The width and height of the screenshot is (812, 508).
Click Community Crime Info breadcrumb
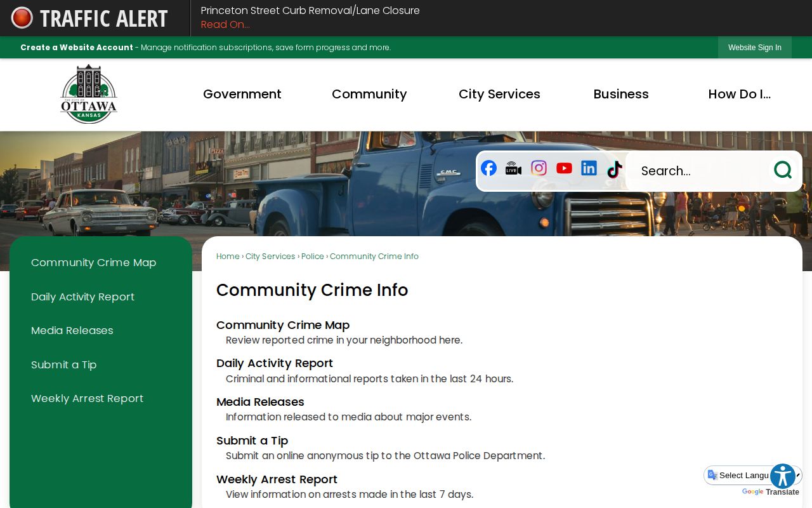tap(374, 257)
